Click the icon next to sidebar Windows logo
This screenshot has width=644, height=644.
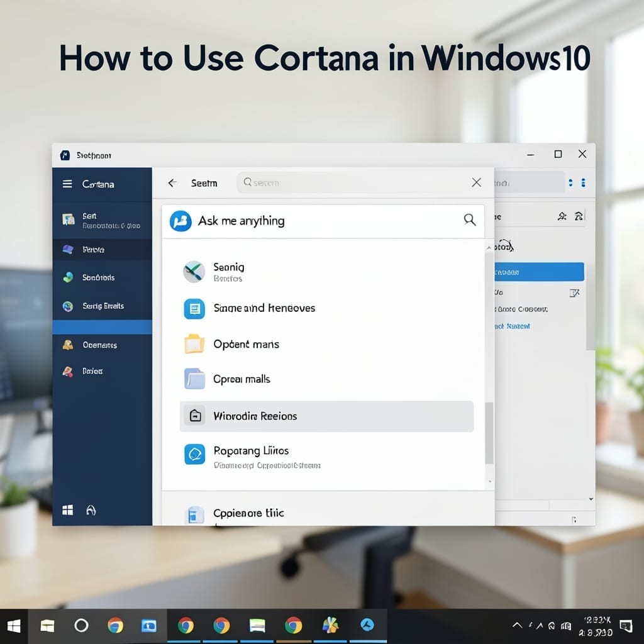[x=91, y=510]
